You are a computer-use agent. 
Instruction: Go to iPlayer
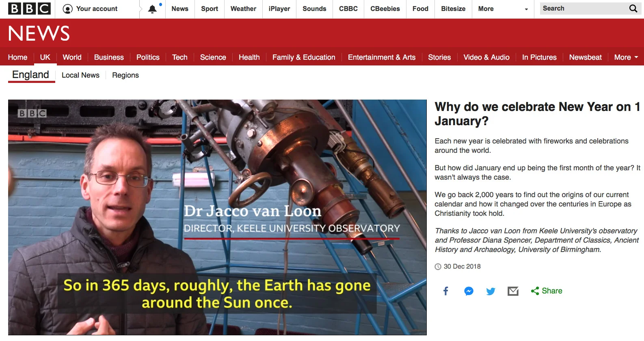[x=279, y=9]
